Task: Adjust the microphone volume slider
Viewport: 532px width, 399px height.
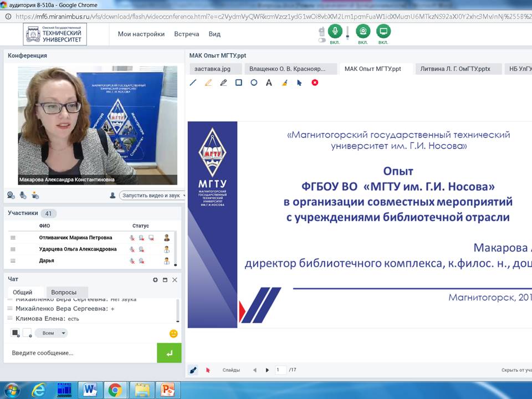Action: point(347,33)
